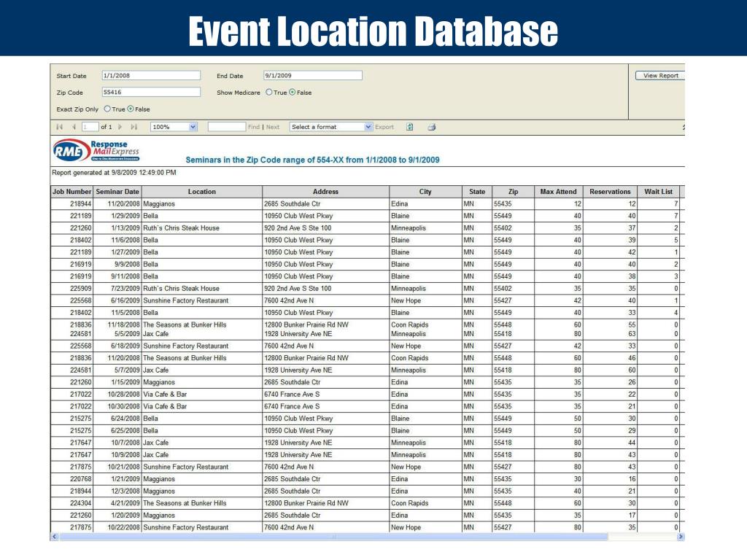Set Exact Zip Only to True

(x=107, y=109)
